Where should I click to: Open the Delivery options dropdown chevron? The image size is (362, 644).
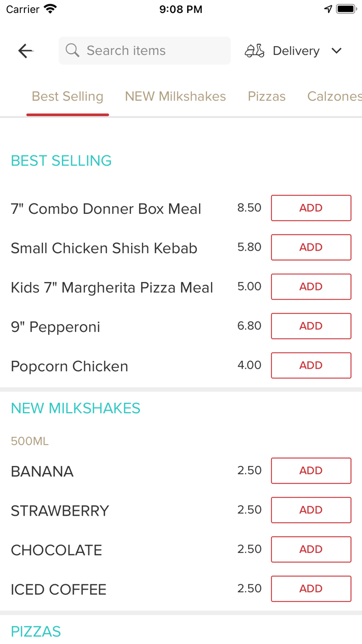(337, 51)
